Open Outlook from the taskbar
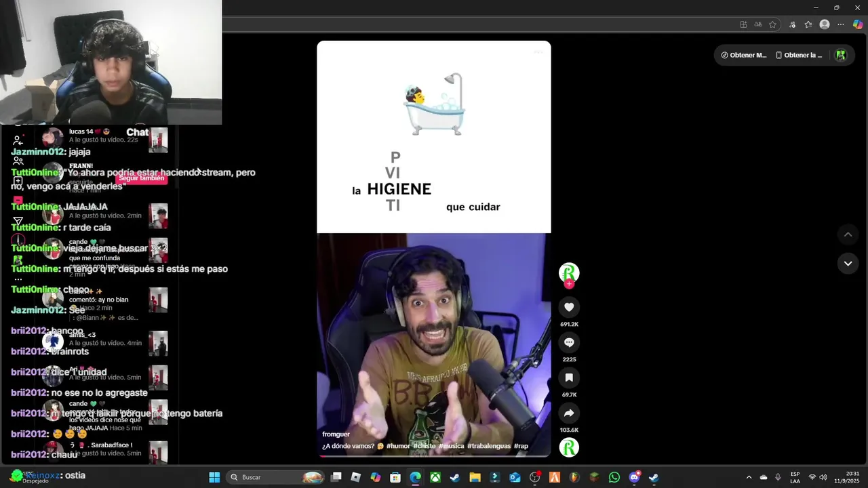Image resolution: width=868 pixels, height=488 pixels. (x=515, y=477)
